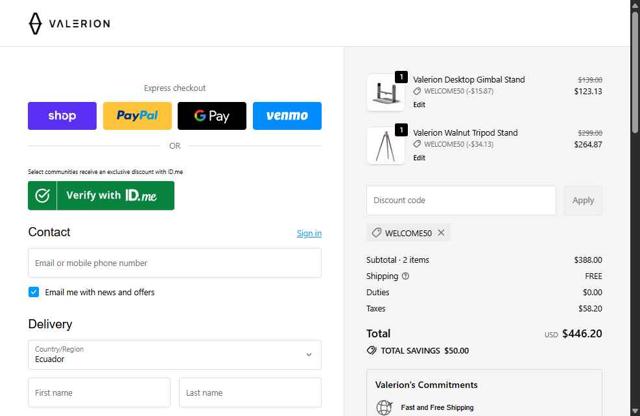The height and width of the screenshot is (416, 640).
Task: Choose PayPal express checkout
Action: pos(137,116)
